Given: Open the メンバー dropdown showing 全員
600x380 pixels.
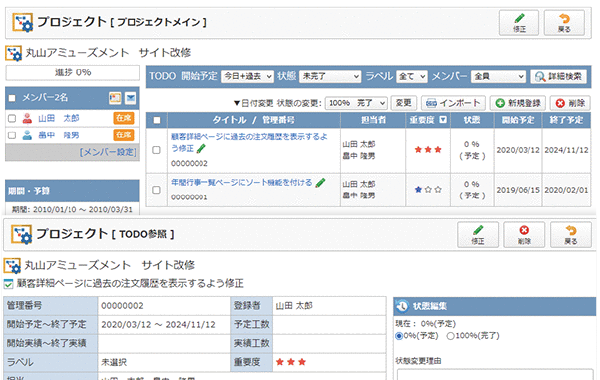Looking at the screenshot, I should (498, 76).
